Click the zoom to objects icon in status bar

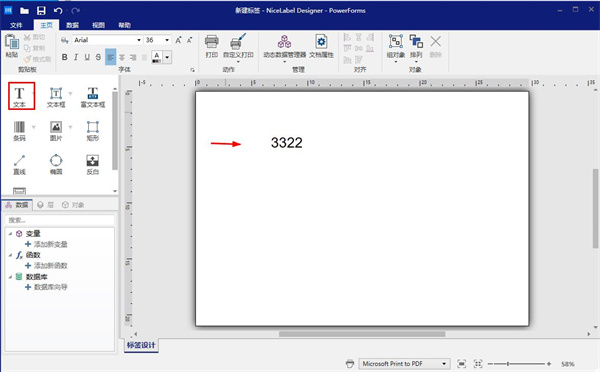(x=478, y=364)
